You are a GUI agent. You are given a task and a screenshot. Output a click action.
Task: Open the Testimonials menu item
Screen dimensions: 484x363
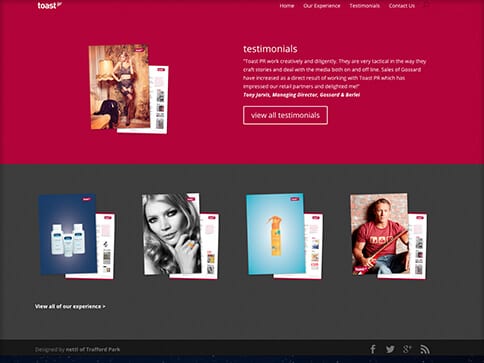(x=364, y=6)
